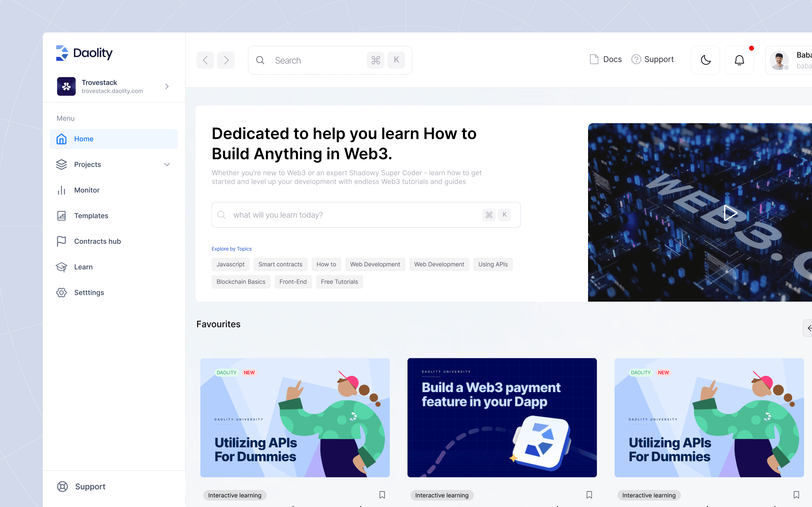The width and height of the screenshot is (812, 507).
Task: Click Support lifebuoy icon at sidebar bottom
Action: point(62,487)
